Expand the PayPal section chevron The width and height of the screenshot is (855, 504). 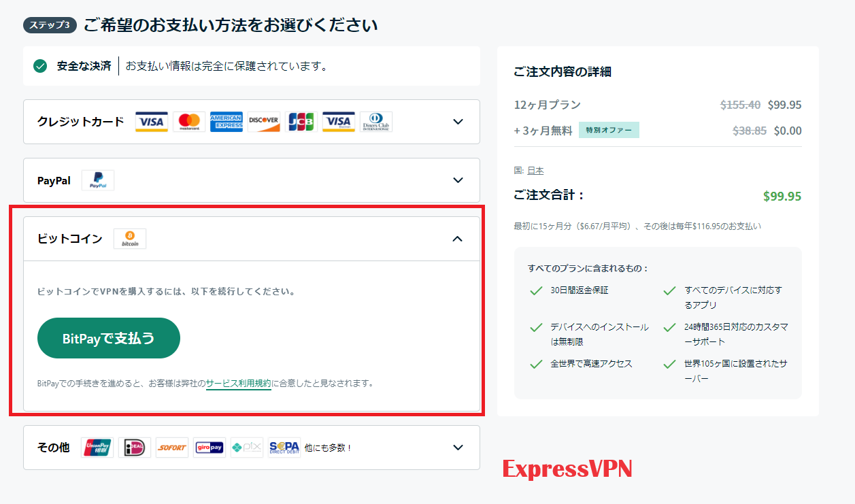click(x=458, y=180)
